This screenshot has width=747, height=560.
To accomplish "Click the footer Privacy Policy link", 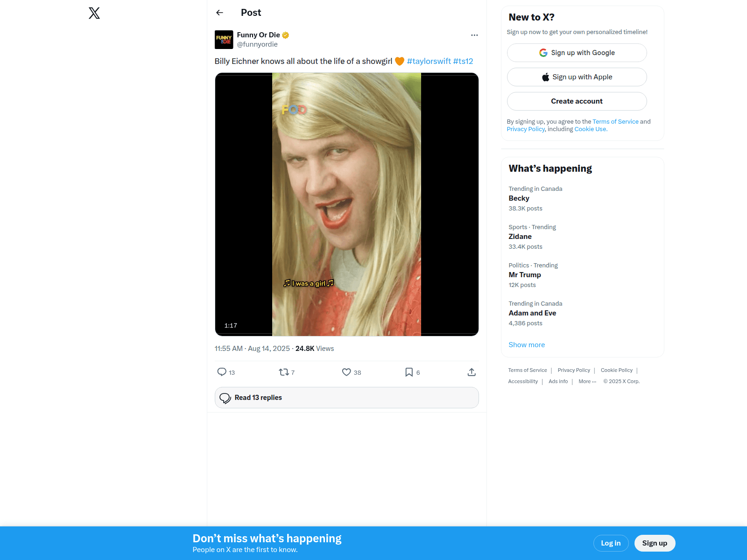I will coord(574,370).
